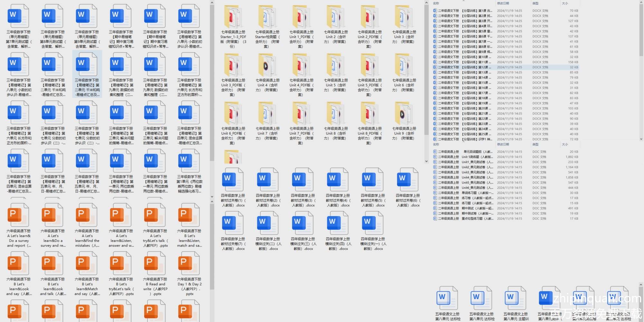Screen dimensions: 644x322
Task: Select the Unit 9 (含听力) folder
Action: click(404, 114)
